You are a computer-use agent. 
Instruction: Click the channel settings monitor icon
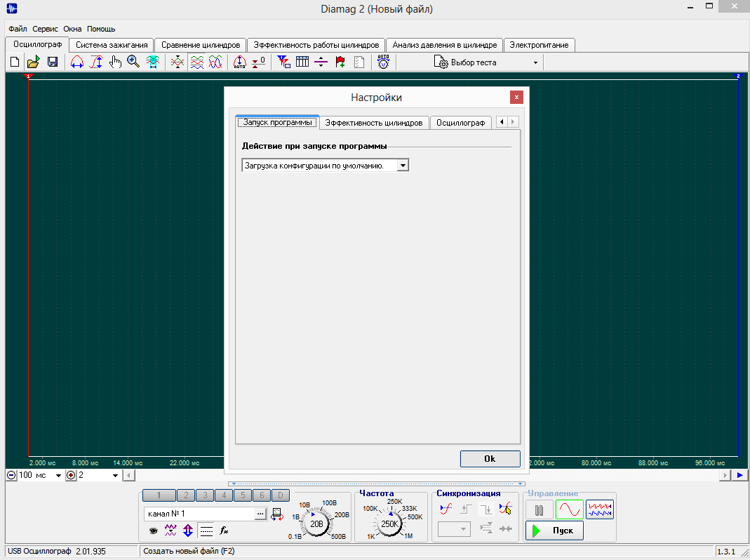pos(277,514)
